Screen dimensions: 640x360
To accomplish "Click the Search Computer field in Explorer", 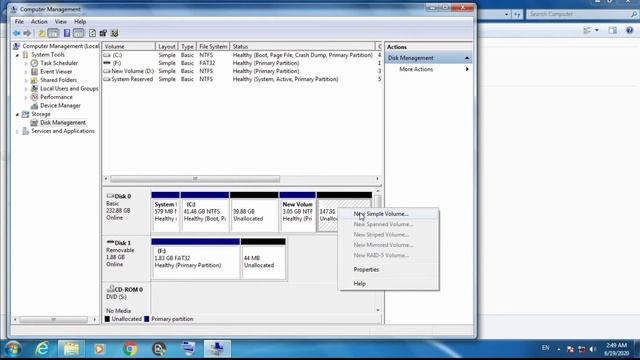I will click(581, 14).
